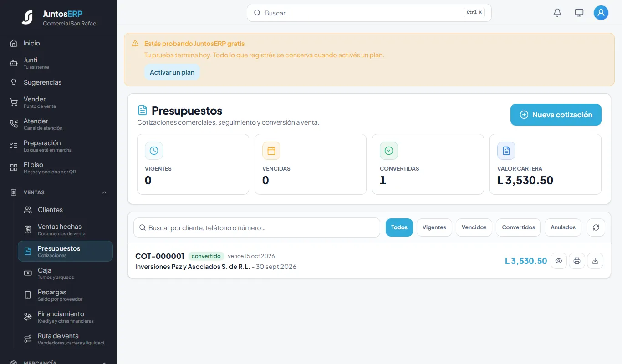
Task: Open Junti assistant
Action: pyautogui.click(x=58, y=63)
